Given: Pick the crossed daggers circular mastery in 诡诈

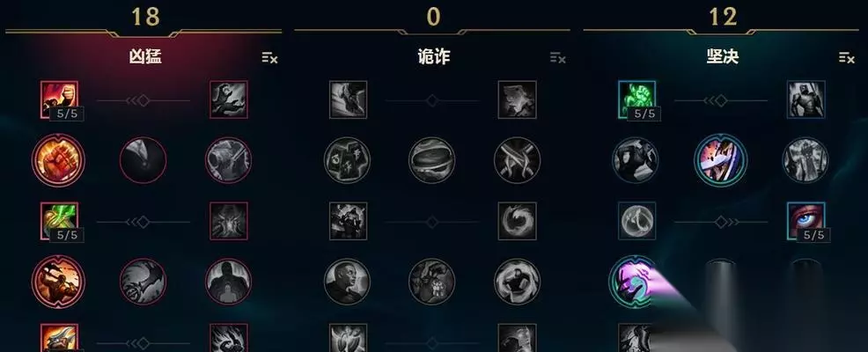Looking at the screenshot, I should tap(517, 160).
